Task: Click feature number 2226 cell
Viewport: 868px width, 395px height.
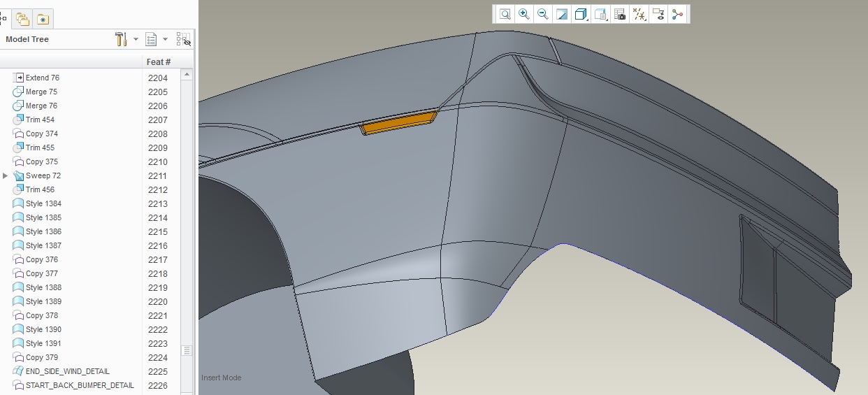Action: click(158, 385)
